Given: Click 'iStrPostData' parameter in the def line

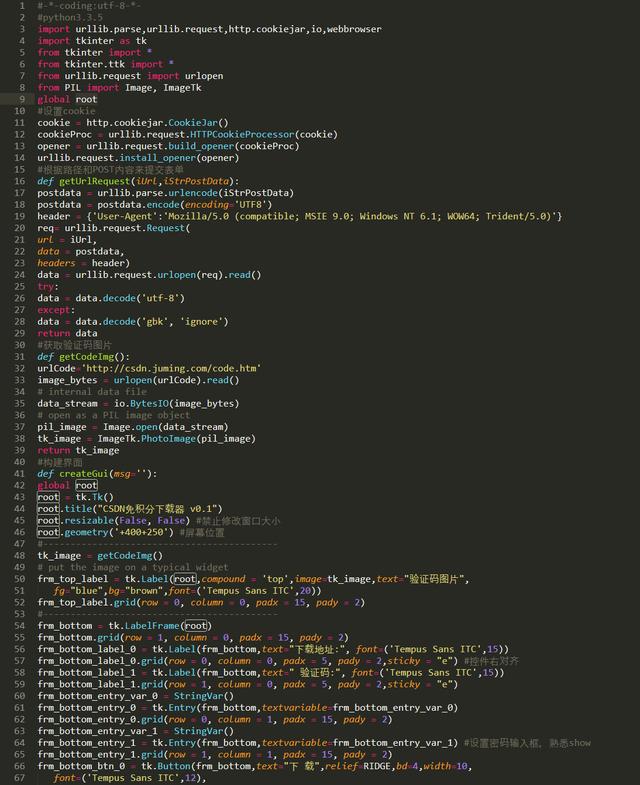Looking at the screenshot, I should tap(196, 181).
